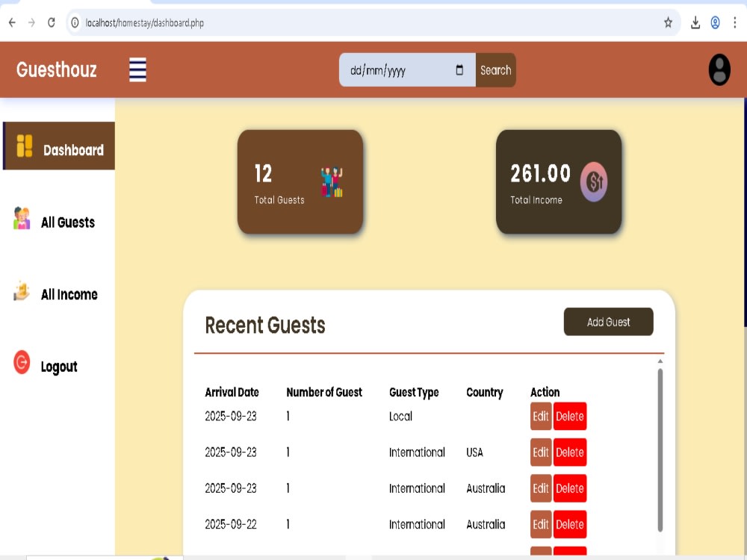Open Dashboard in the sidebar

pyautogui.click(x=59, y=146)
